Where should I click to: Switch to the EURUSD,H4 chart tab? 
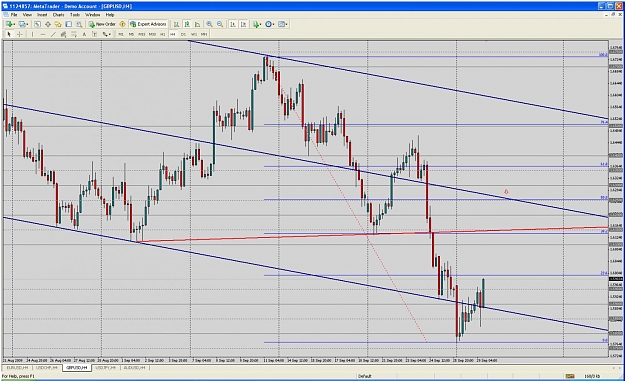click(17, 367)
